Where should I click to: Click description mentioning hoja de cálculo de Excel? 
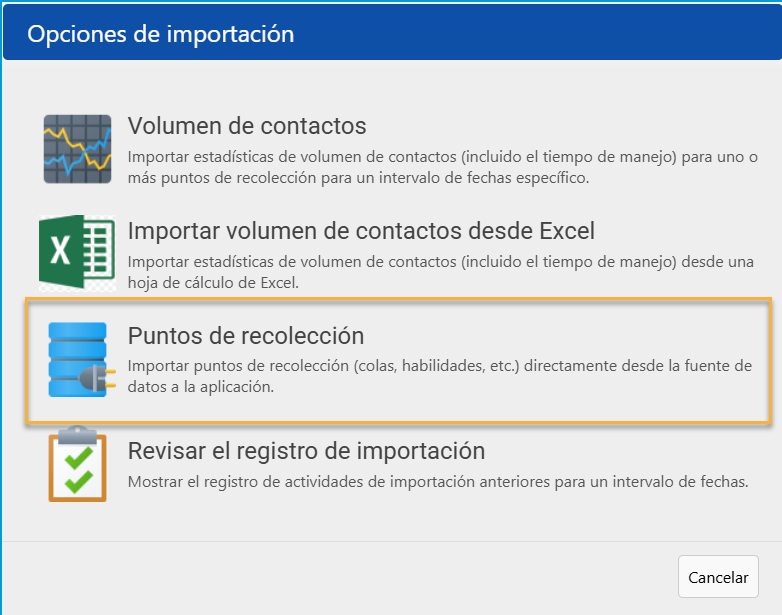pos(441,272)
